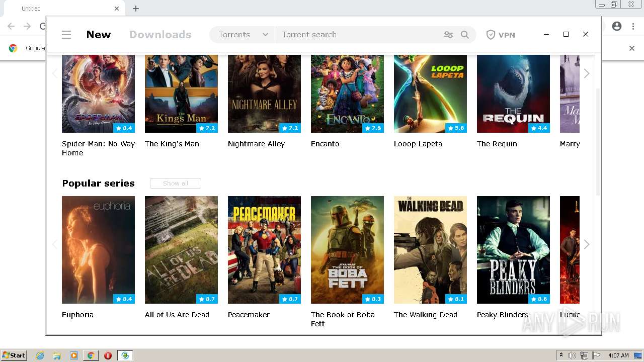Viewport: 644px width, 362px height.
Task: Click the Euphoria title text
Action: click(x=77, y=315)
